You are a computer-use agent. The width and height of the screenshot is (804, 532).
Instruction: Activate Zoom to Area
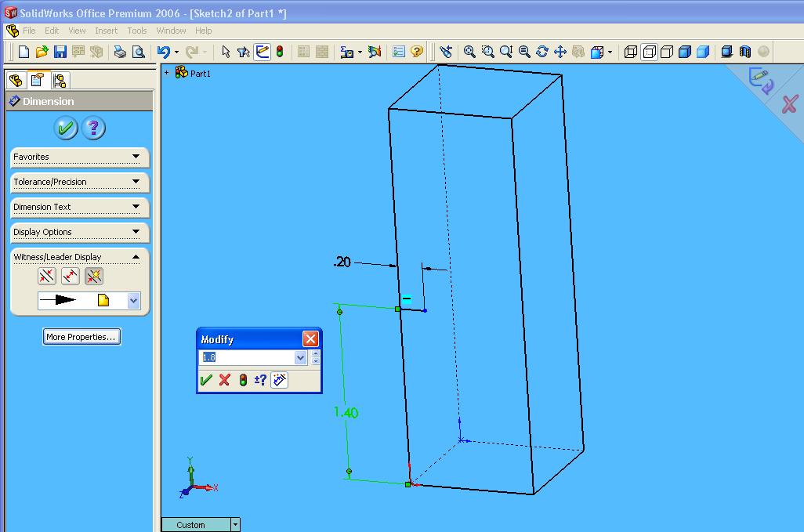(487, 52)
